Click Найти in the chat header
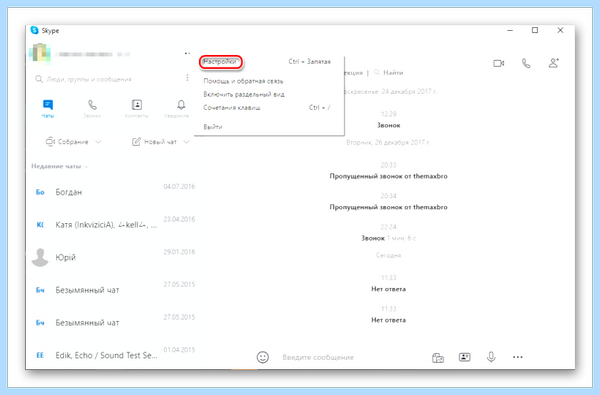Viewport: 600px width, 395px height. point(389,72)
